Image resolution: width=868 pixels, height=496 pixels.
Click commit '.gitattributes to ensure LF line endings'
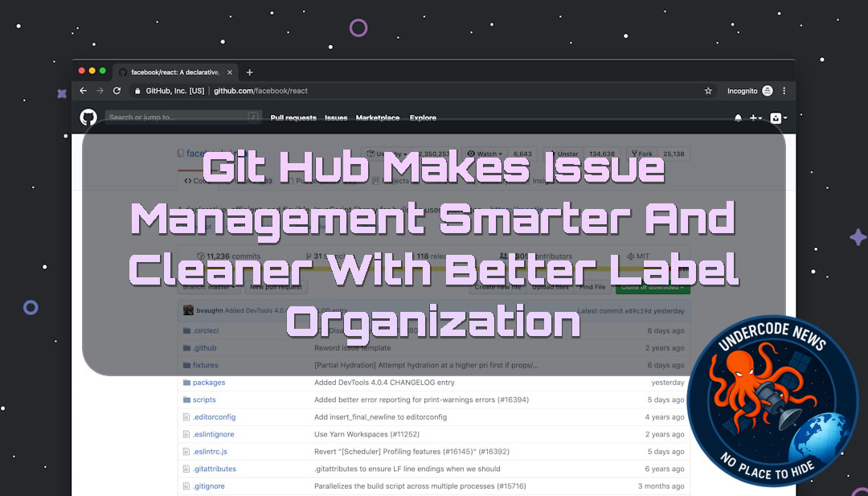pos(407,469)
